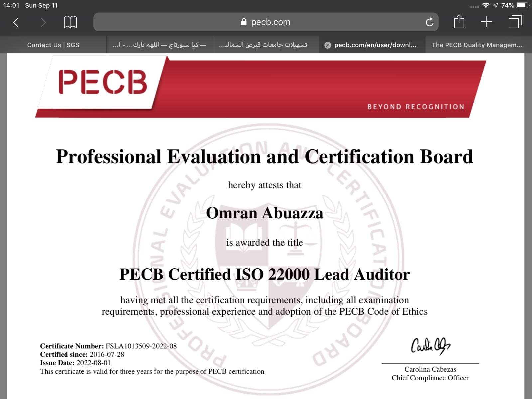This screenshot has height=399, width=532.
Task: Select the pecb.com/en/user/downl tab
Action: point(375,45)
